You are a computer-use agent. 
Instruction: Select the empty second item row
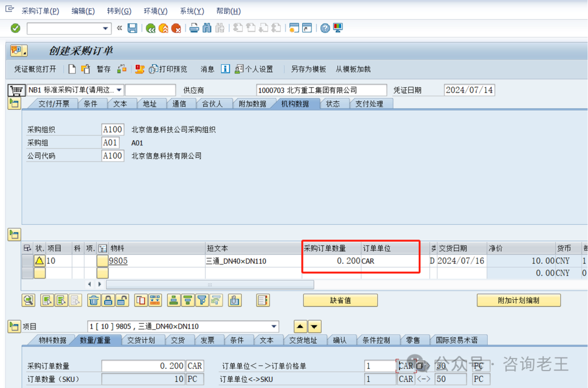tap(27, 273)
